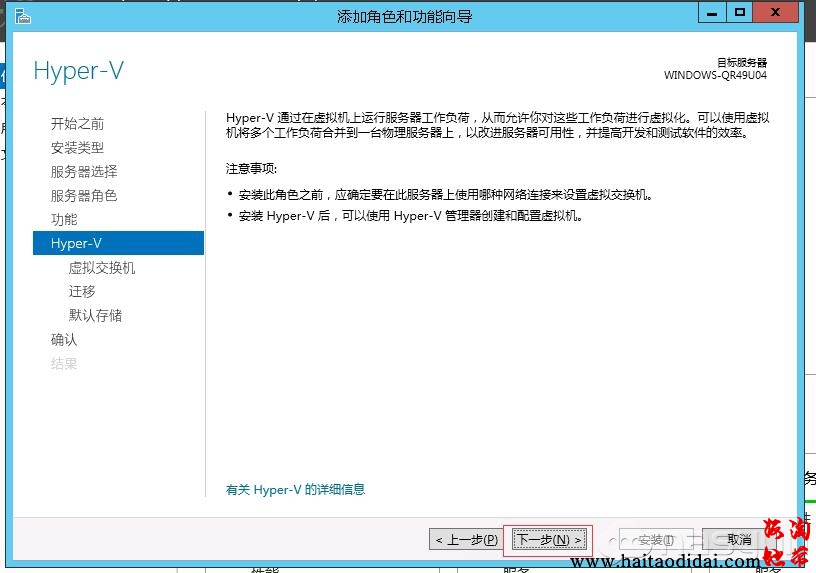Click the 目标服务器 label
The height and width of the screenshot is (573, 816).
click(x=742, y=62)
